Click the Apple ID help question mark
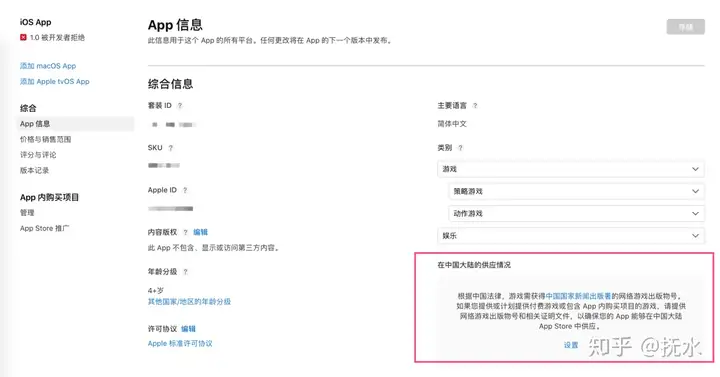Image resolution: width=720 pixels, height=377 pixels. [x=185, y=190]
